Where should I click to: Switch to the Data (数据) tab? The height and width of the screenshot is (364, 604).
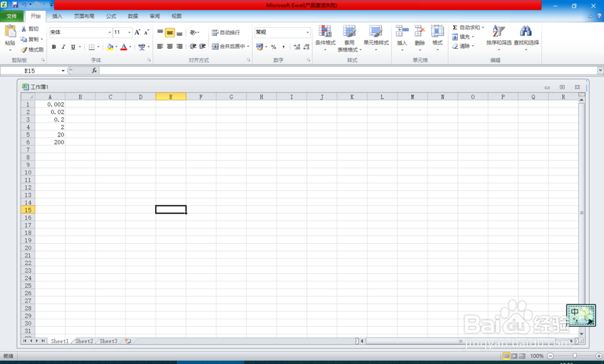(133, 16)
